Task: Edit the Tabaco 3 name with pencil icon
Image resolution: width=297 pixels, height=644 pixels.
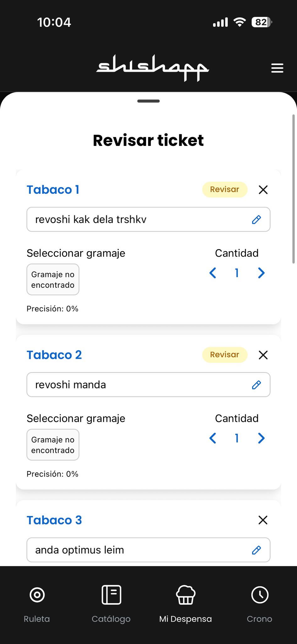Action: coord(256,550)
